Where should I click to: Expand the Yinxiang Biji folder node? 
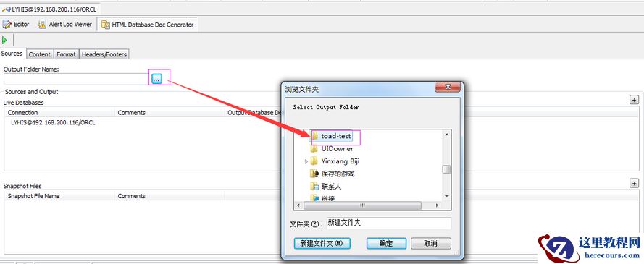coord(306,161)
